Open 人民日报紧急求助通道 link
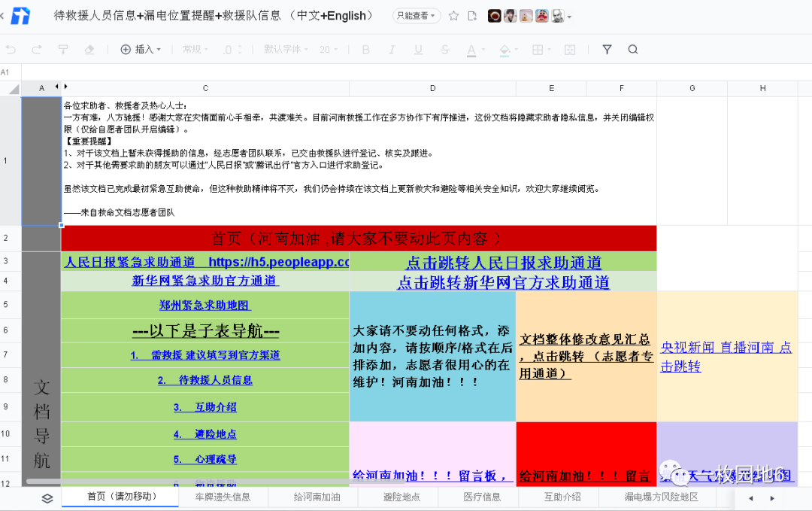This screenshot has height=511, width=812. coord(207,262)
